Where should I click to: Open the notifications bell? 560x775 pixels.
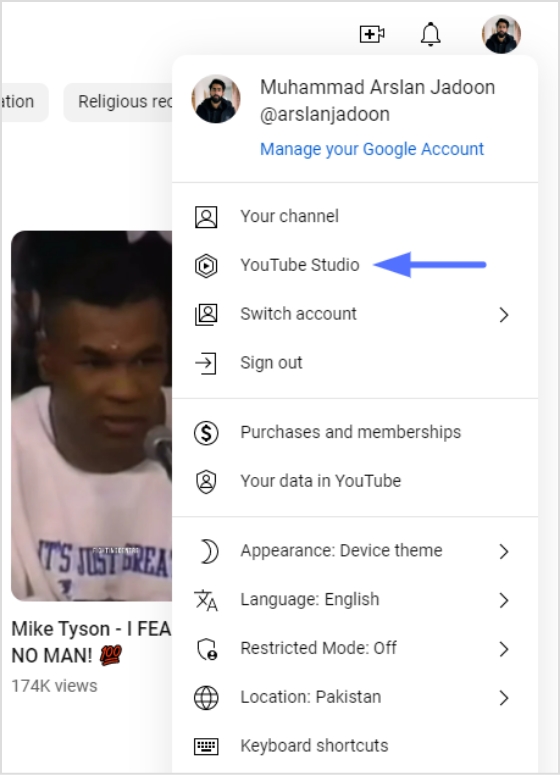tap(431, 34)
